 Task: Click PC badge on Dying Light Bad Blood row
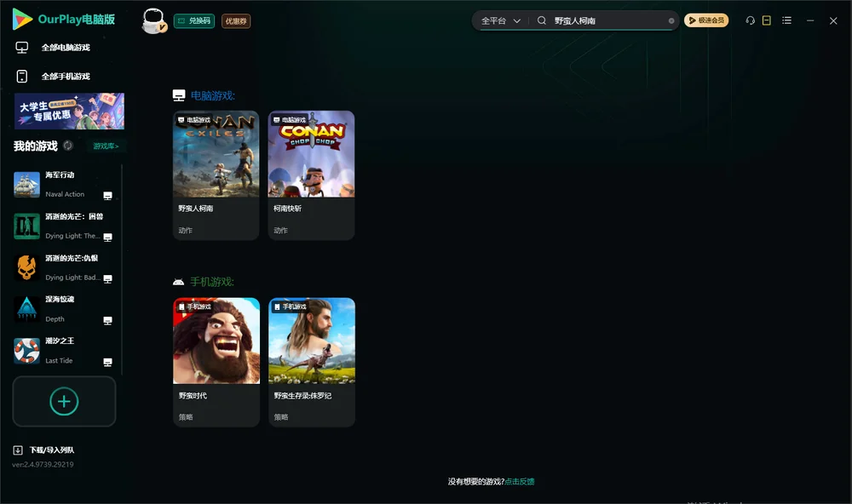pyautogui.click(x=107, y=279)
